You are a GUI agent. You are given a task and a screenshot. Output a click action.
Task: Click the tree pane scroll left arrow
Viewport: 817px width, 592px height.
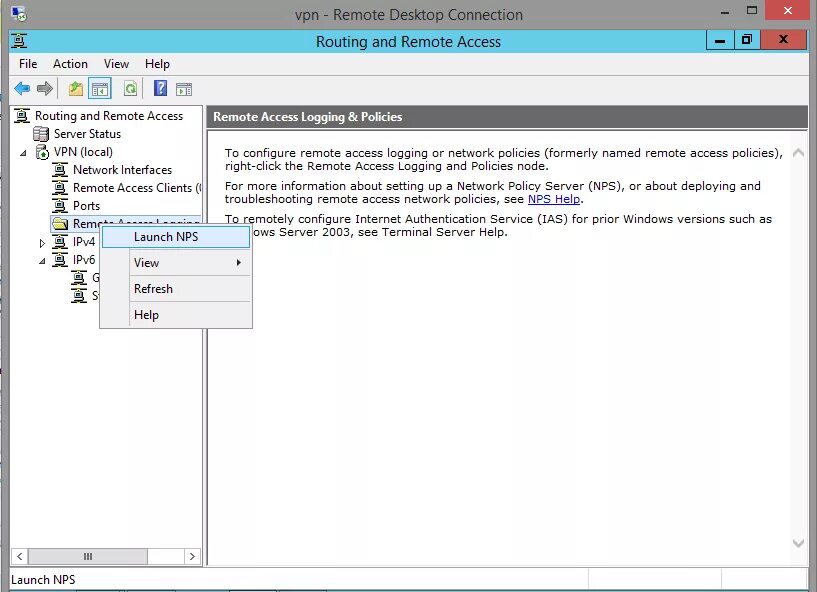[19, 557]
